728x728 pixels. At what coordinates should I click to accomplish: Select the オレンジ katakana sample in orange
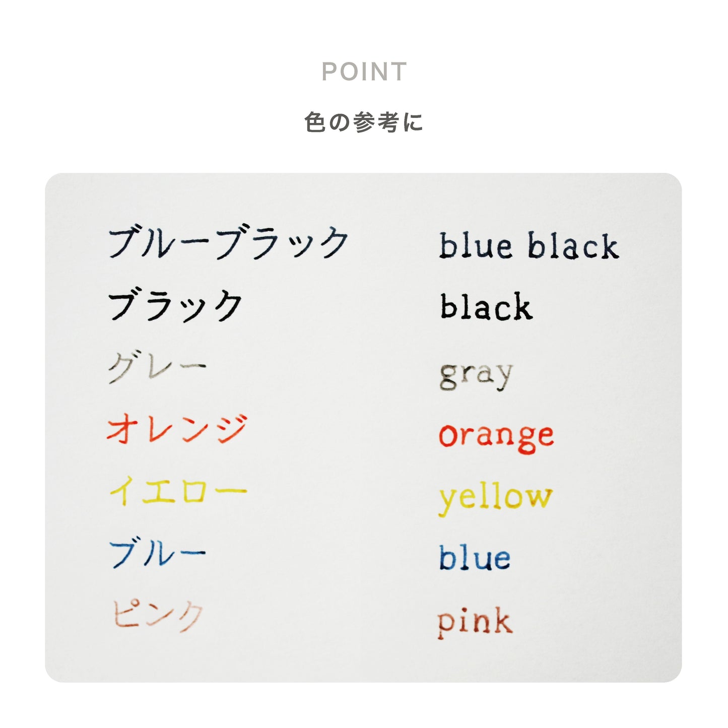tap(177, 429)
